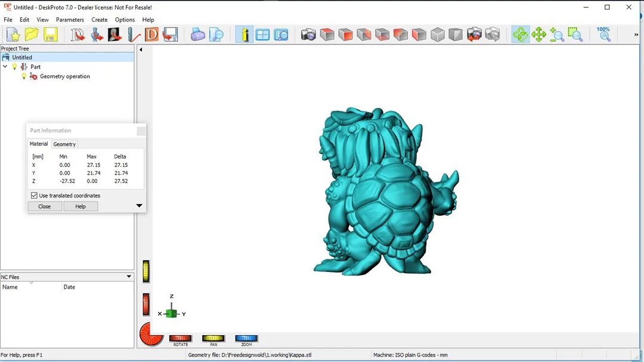
Task: Switch to the Material tab
Action: click(39, 144)
